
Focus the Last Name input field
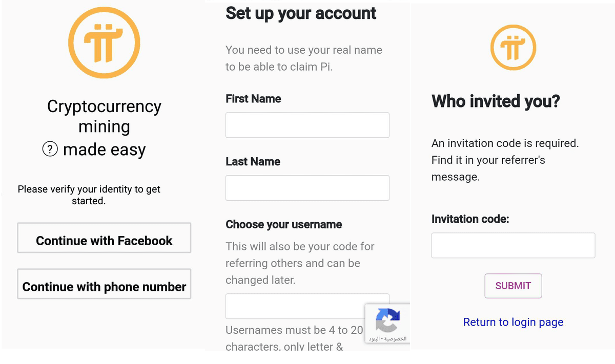(x=307, y=188)
